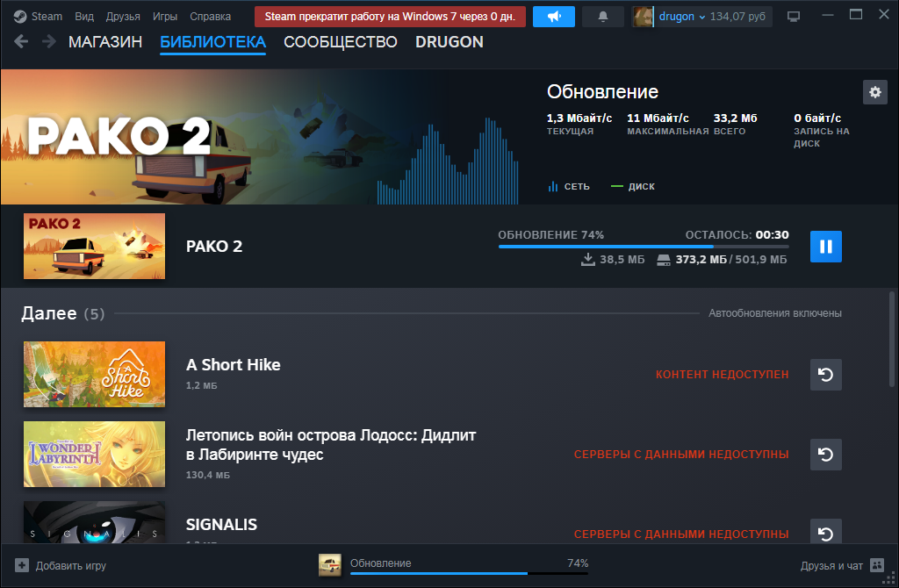Image resolution: width=899 pixels, height=588 pixels.
Task: Open the Wonder Labyrinth game thumbnail
Action: 94,455
